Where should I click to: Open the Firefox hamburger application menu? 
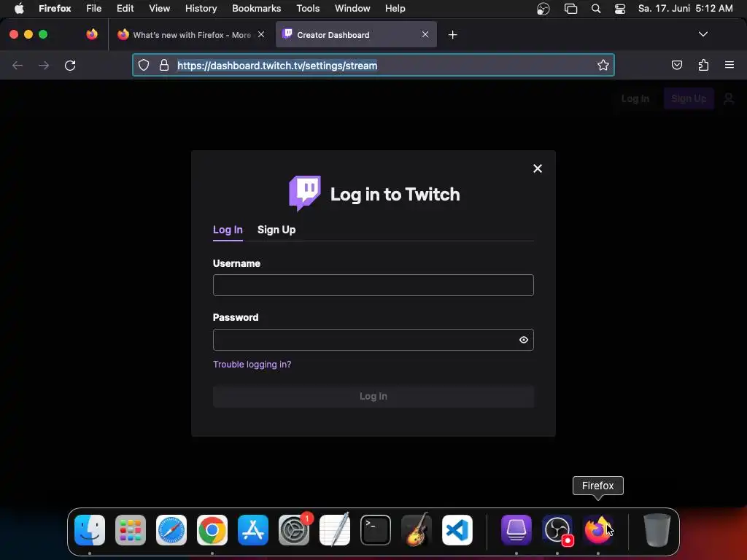point(729,65)
